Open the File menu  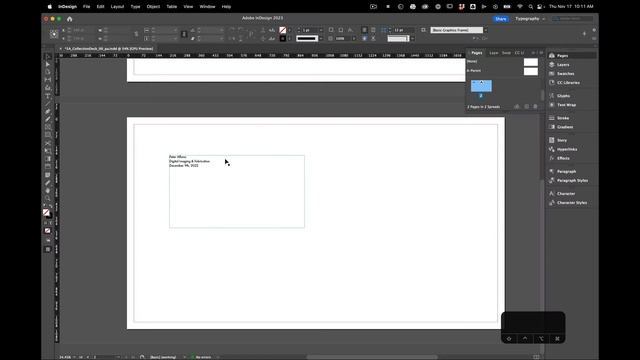coord(87,7)
